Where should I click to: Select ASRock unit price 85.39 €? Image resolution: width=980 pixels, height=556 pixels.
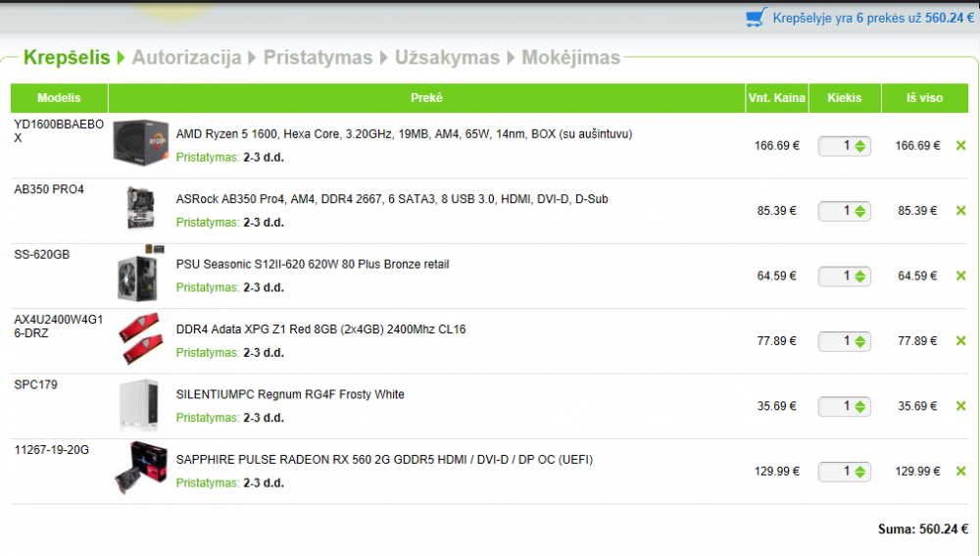click(777, 211)
